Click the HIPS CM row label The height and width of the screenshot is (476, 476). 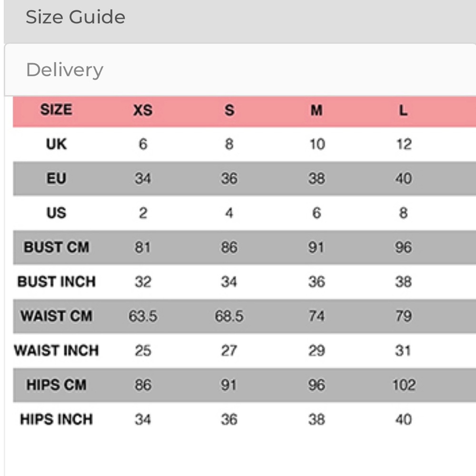click(56, 385)
